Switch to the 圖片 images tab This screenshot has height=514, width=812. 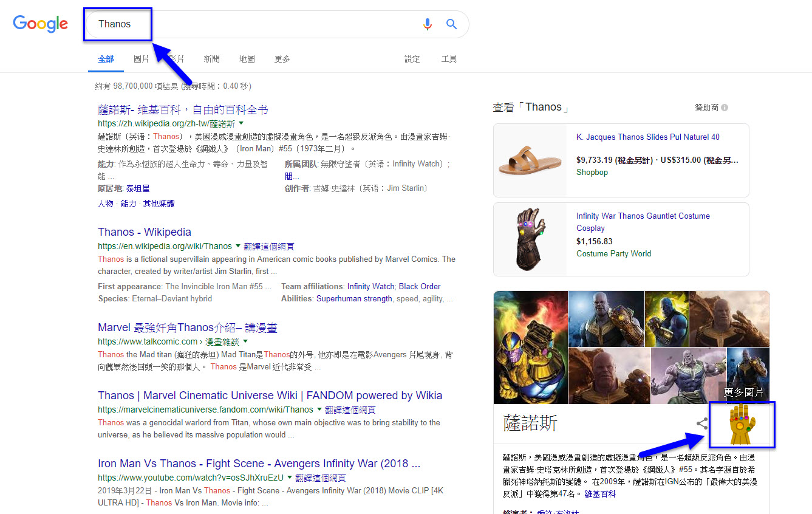tap(142, 59)
